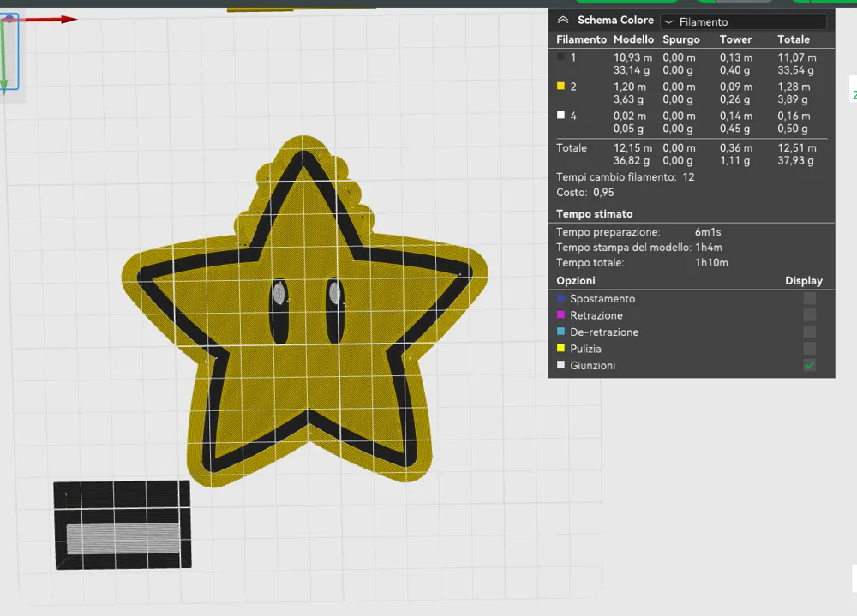The width and height of the screenshot is (857, 616).
Task: Click the blue Spostamento color icon
Action: click(561, 299)
